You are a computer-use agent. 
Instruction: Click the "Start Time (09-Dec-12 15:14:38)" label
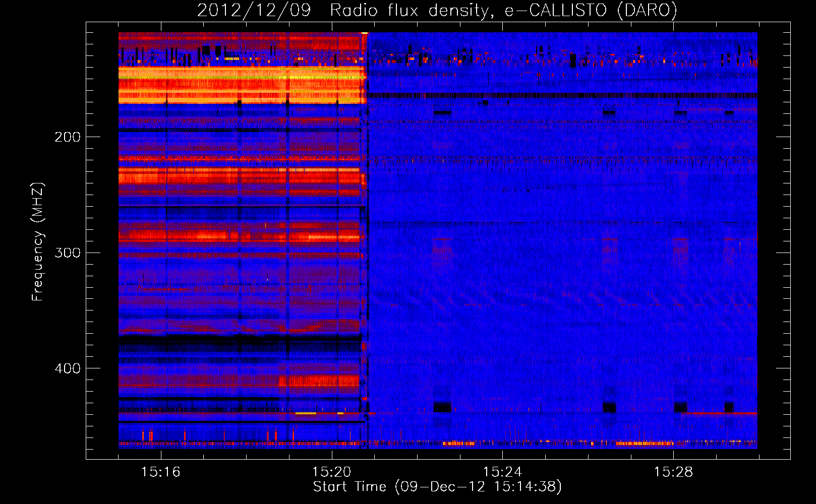[437, 487]
